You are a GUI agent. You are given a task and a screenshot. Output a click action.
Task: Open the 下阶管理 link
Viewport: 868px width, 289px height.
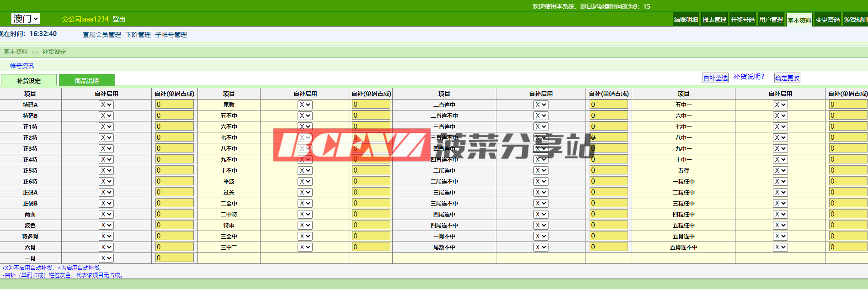138,35
